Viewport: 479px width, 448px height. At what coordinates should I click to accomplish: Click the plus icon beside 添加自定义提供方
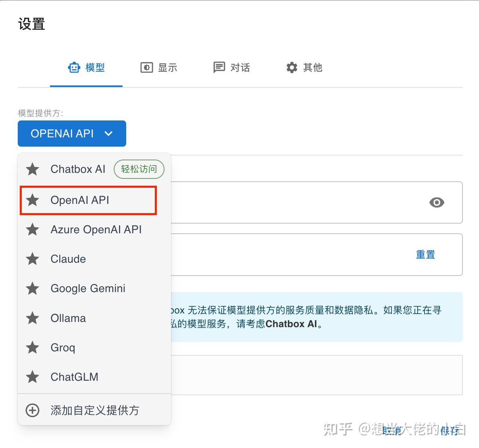pos(32,410)
